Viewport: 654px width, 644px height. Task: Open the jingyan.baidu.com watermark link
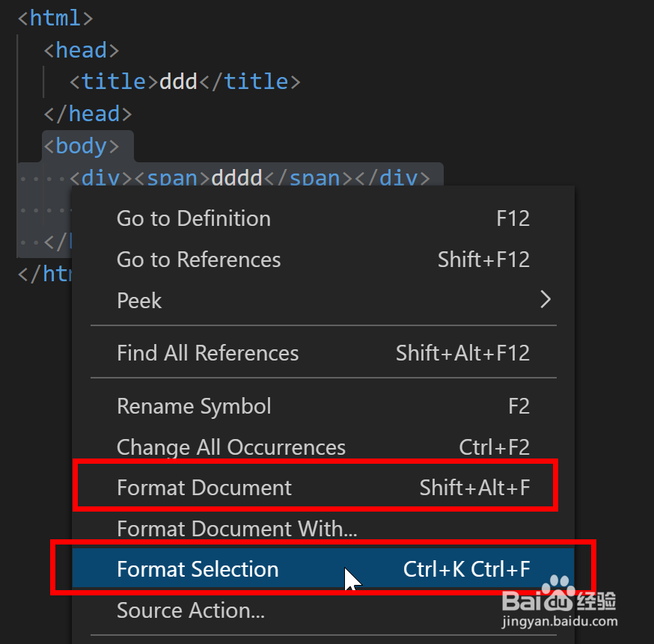[x=559, y=621]
